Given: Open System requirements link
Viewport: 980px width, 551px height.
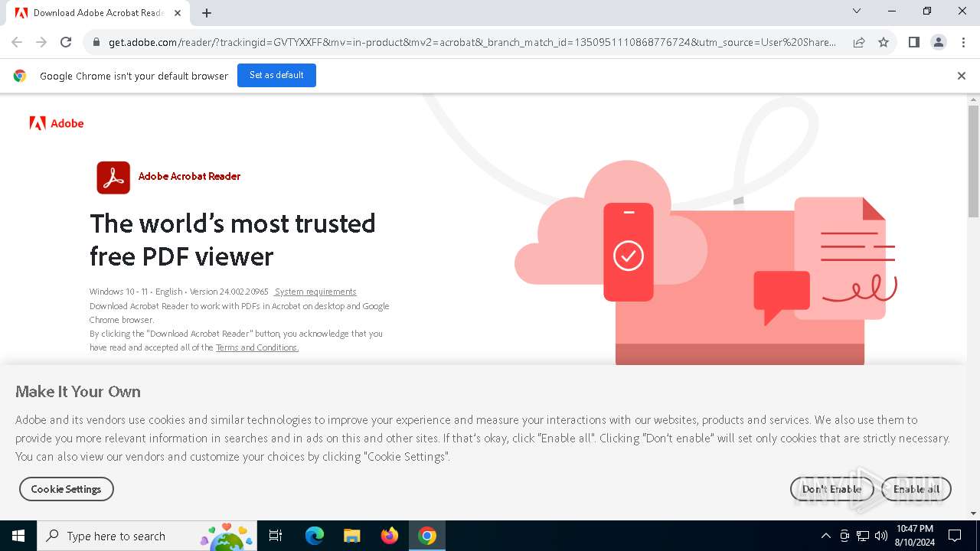Looking at the screenshot, I should tap(315, 292).
